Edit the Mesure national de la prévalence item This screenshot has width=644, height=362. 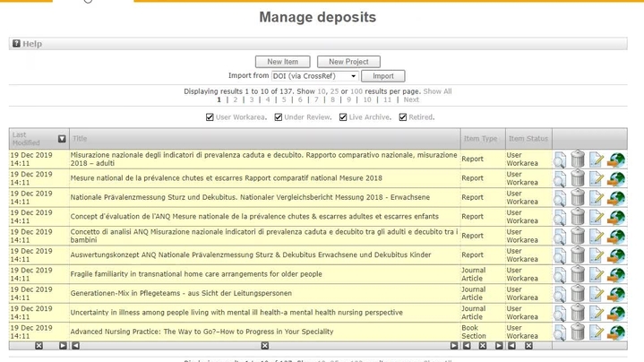[x=597, y=179]
